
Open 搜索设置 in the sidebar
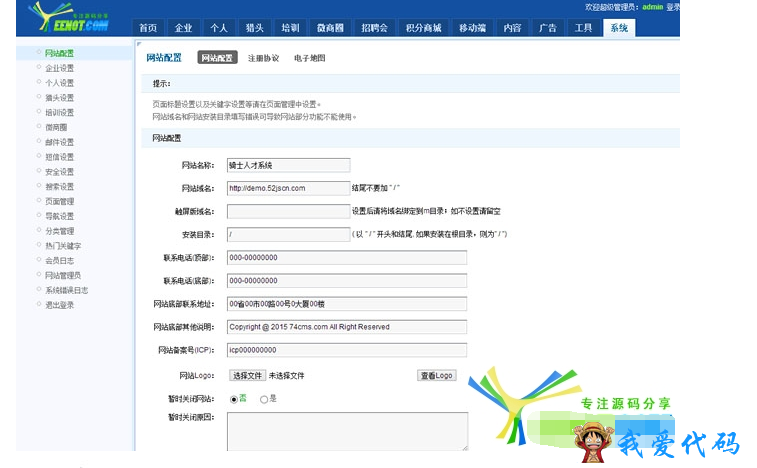pos(59,187)
